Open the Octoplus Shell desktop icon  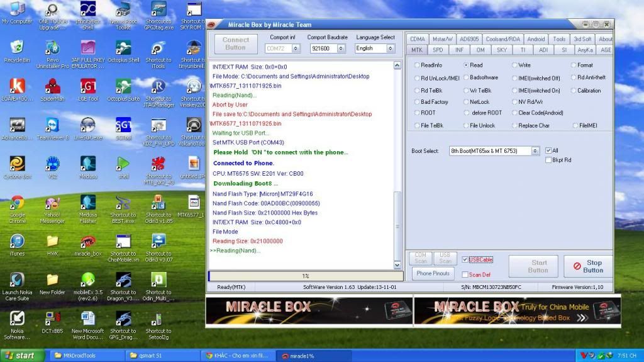click(123, 52)
